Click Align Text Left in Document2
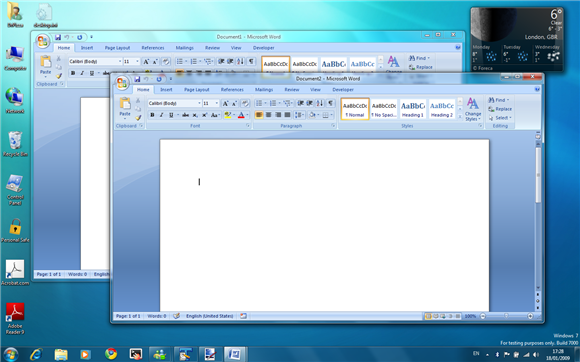This screenshot has height=362, width=580. point(259,115)
